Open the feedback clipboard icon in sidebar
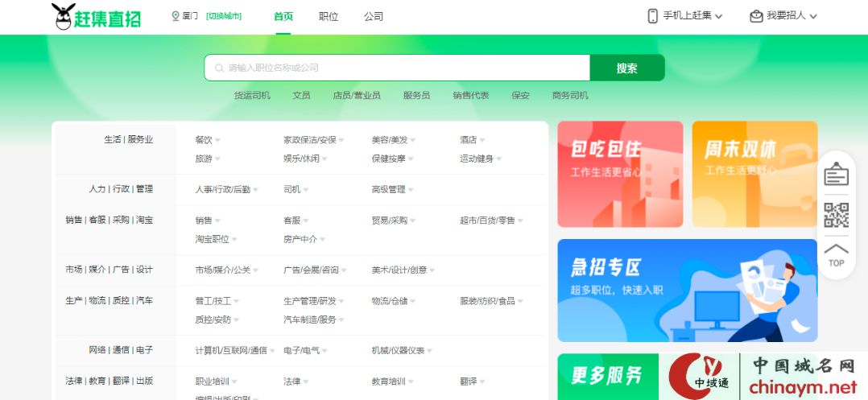 coord(837,175)
